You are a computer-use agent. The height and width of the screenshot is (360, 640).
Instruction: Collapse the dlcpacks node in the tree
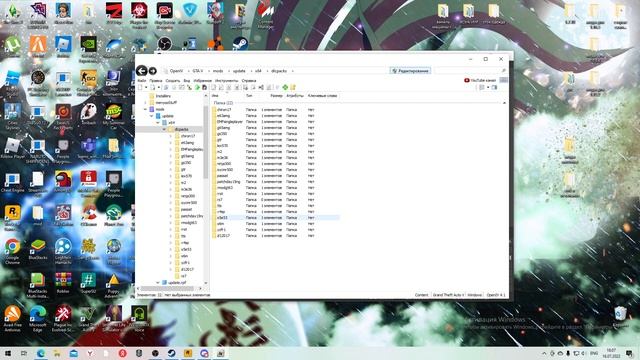click(x=164, y=129)
